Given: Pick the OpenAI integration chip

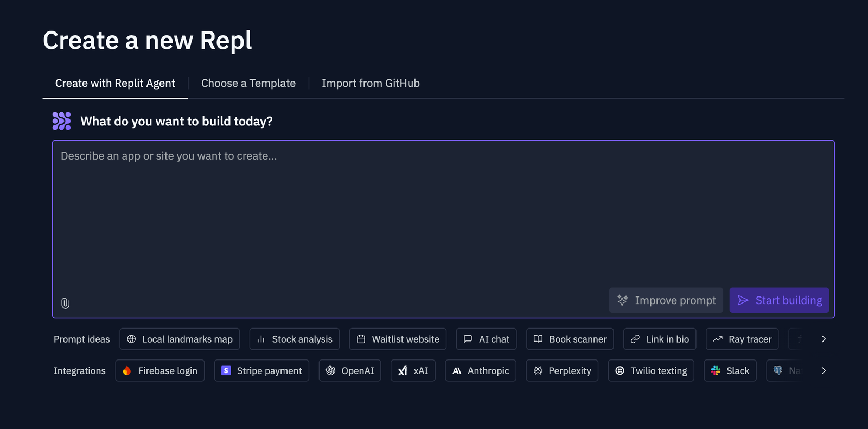Looking at the screenshot, I should 350,371.
